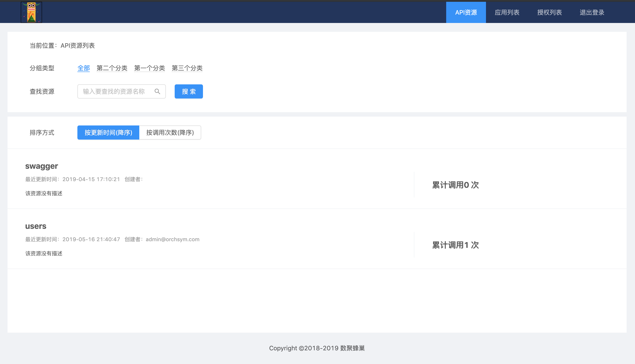The image size is (635, 364).
Task: Sort by 按调用次数(降序)
Action: click(170, 133)
